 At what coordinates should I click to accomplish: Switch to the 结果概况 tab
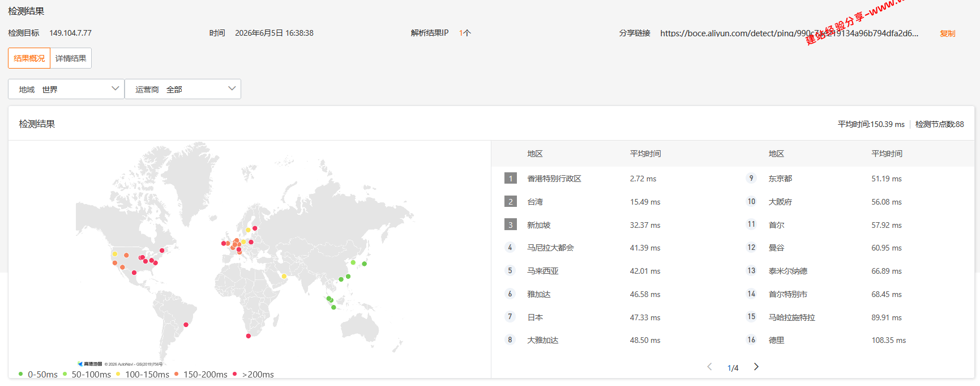pyautogui.click(x=29, y=58)
